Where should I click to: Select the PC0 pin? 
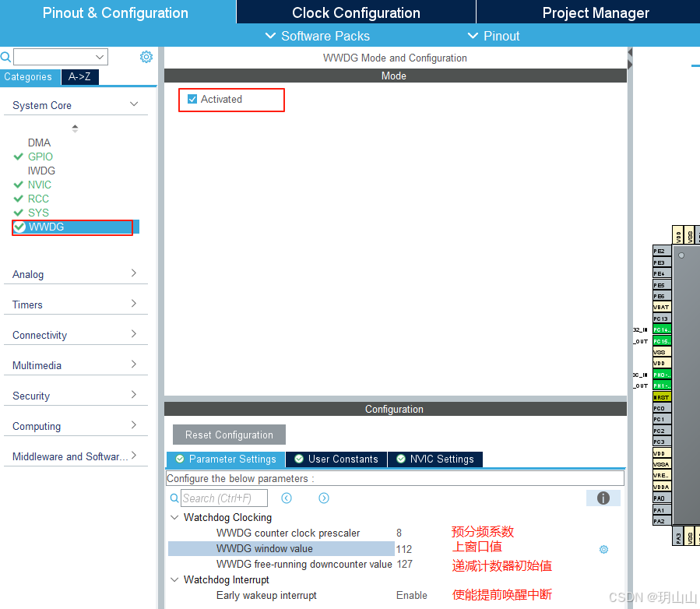(662, 408)
